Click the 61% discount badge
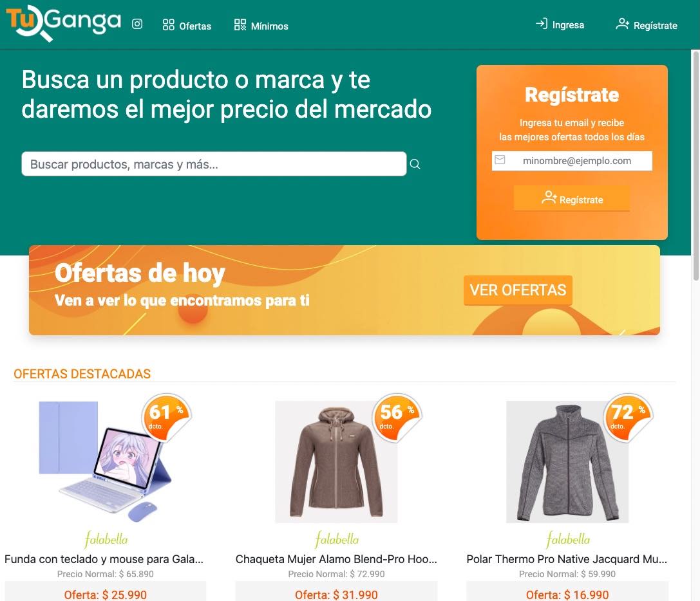This screenshot has width=700, height=601. 166,418
